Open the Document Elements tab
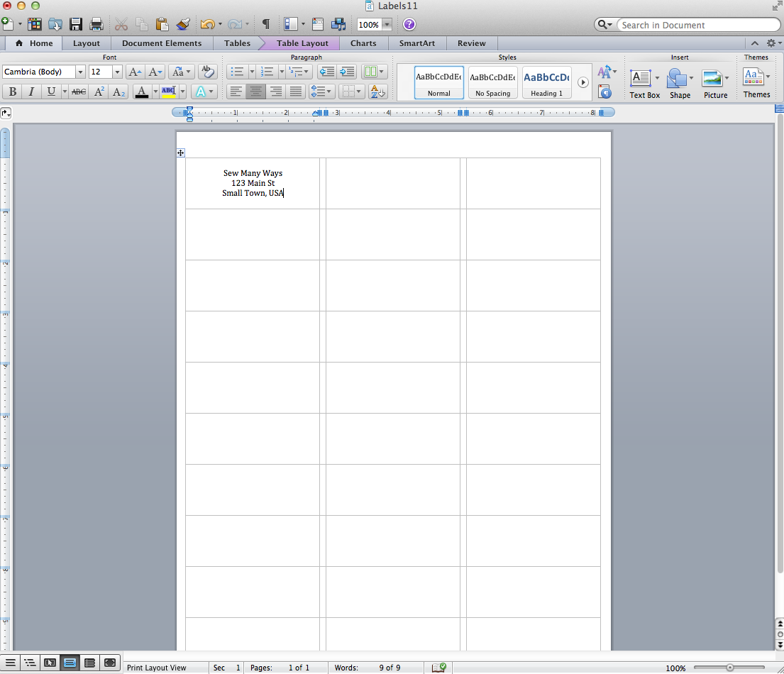The height and width of the screenshot is (674, 784). (x=162, y=43)
